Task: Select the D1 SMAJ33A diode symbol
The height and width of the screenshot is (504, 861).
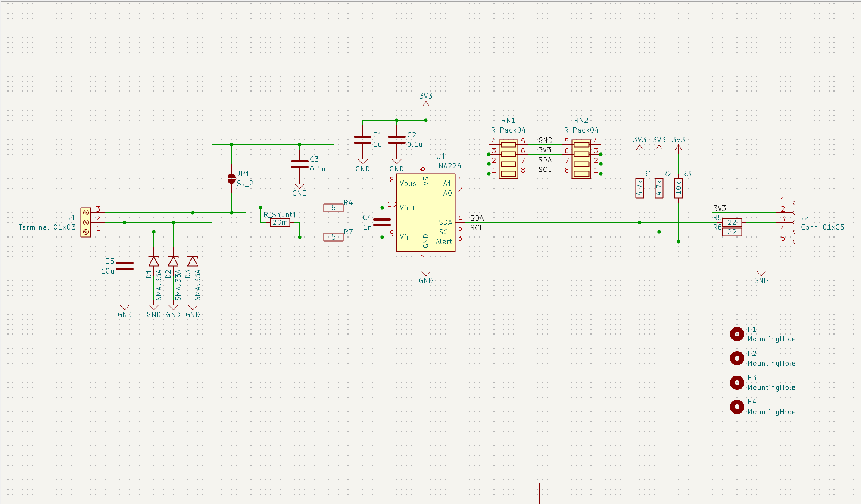Action: (153, 261)
